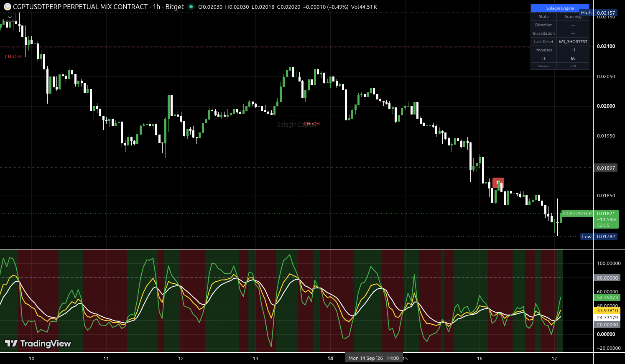Click the Direction row label
The image size is (625, 364).
(x=544, y=25)
